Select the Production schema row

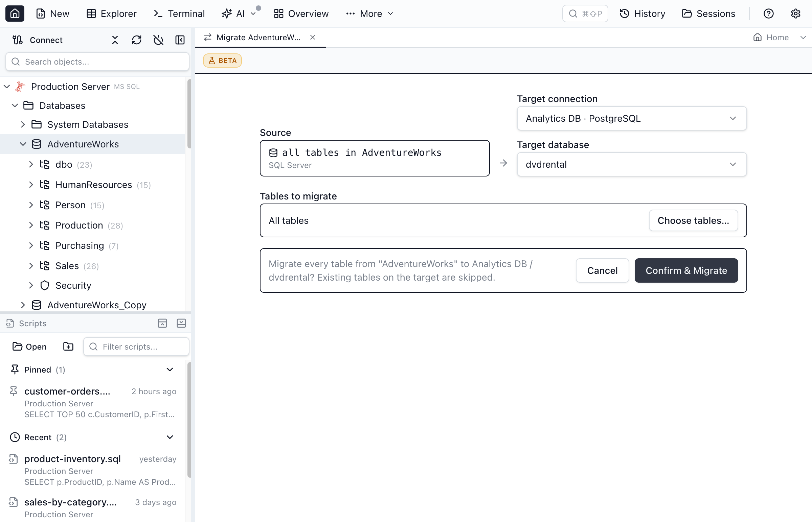coord(92,226)
